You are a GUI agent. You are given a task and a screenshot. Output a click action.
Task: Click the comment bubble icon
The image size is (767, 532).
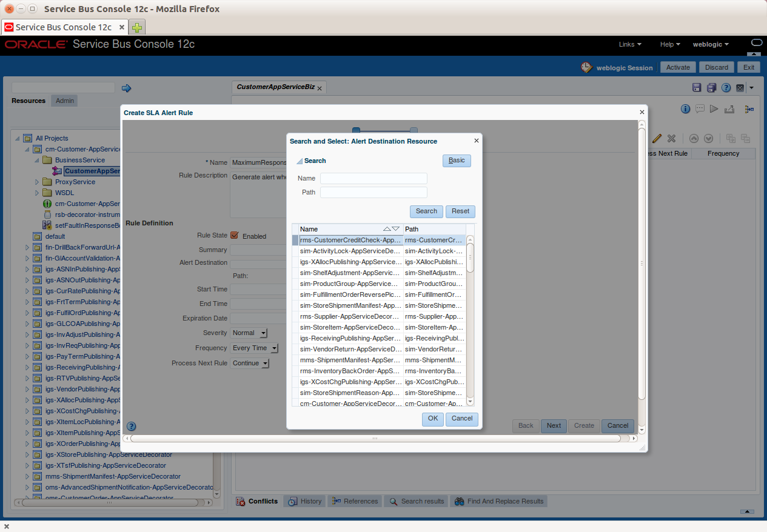point(700,109)
